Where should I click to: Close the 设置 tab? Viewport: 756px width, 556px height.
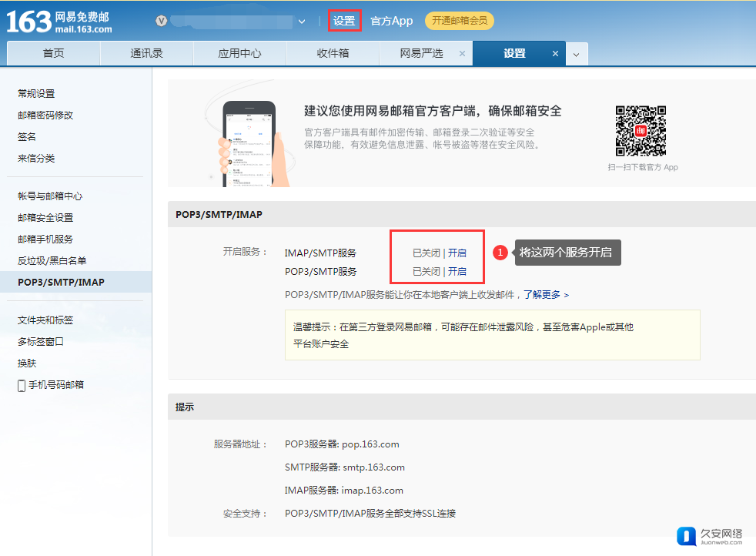coord(555,54)
